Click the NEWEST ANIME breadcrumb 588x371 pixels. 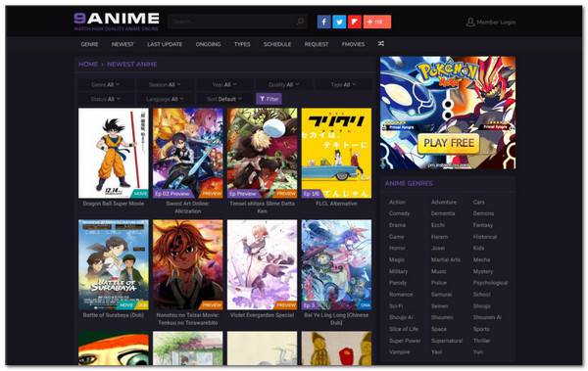pos(132,64)
